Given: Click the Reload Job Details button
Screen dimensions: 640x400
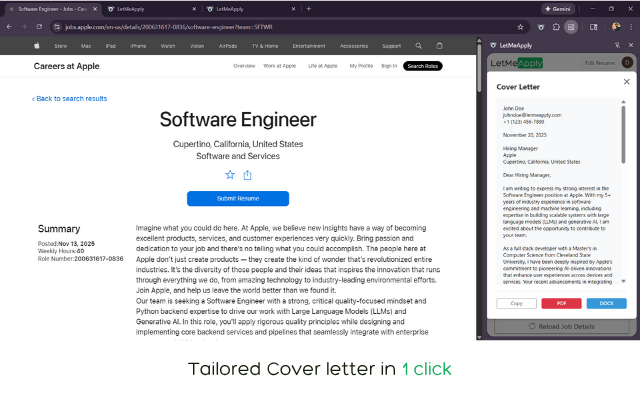Looking at the screenshot, I should pyautogui.click(x=562, y=326).
